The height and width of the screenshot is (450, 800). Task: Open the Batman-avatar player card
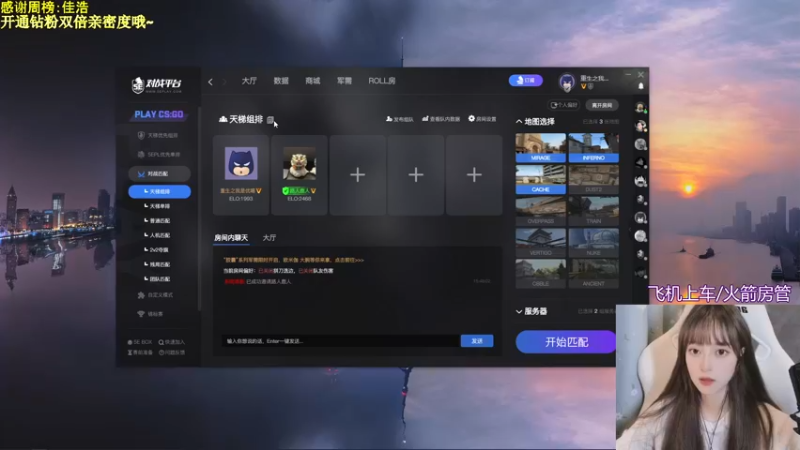[241, 175]
